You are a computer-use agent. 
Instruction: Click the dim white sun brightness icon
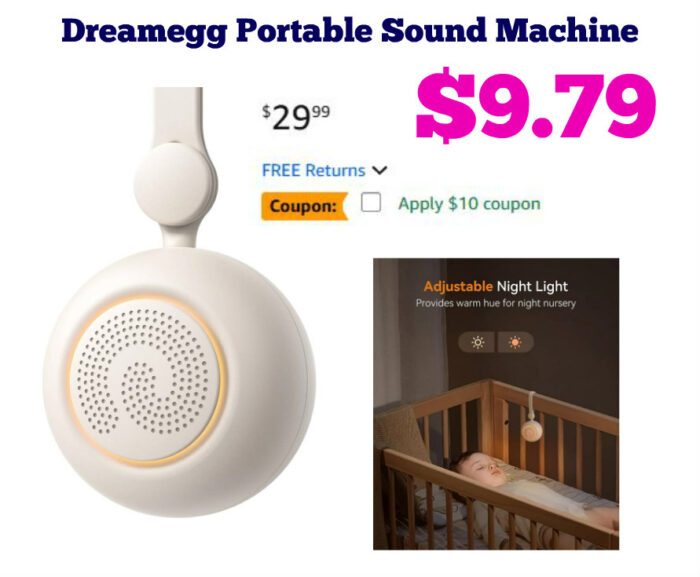click(477, 343)
